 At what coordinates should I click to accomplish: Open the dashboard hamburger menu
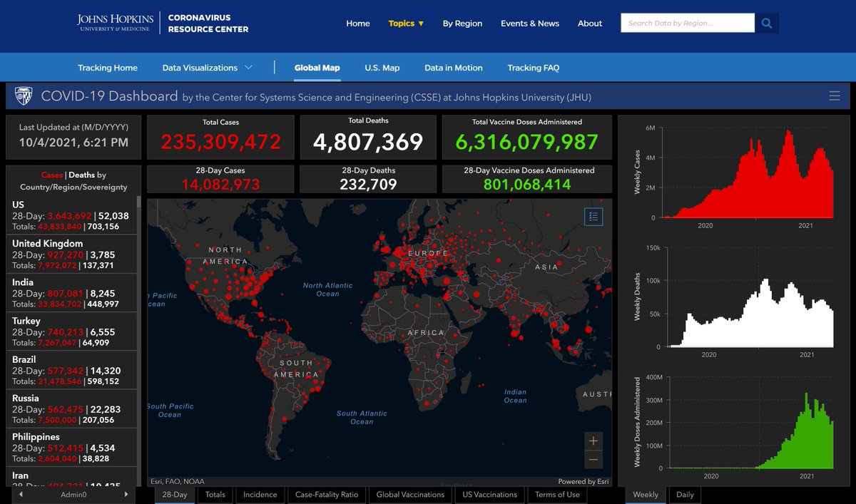[835, 95]
